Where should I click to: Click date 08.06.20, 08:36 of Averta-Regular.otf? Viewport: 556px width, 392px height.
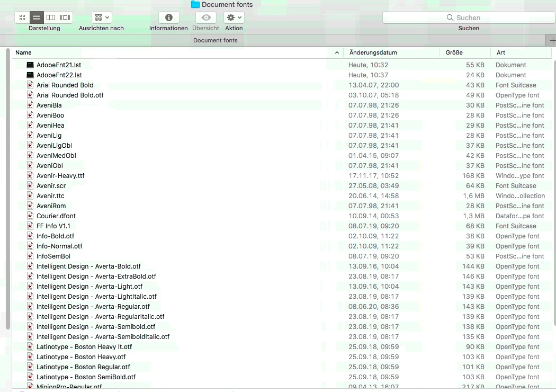(373, 307)
